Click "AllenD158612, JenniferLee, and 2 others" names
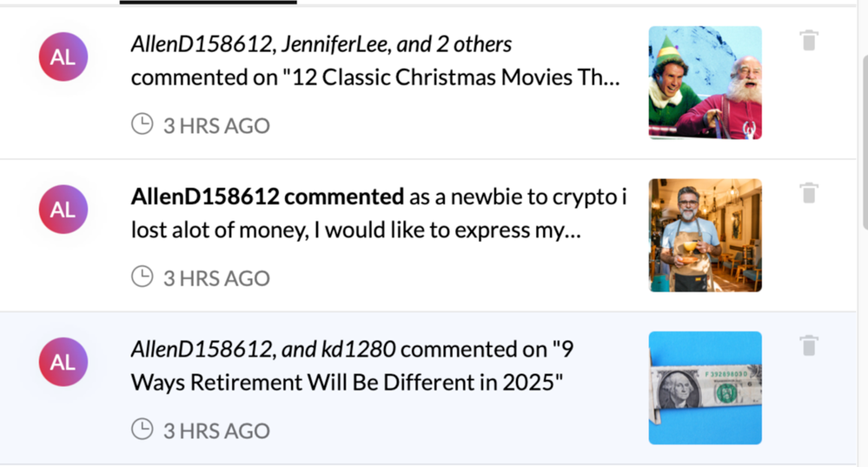 click(x=321, y=44)
